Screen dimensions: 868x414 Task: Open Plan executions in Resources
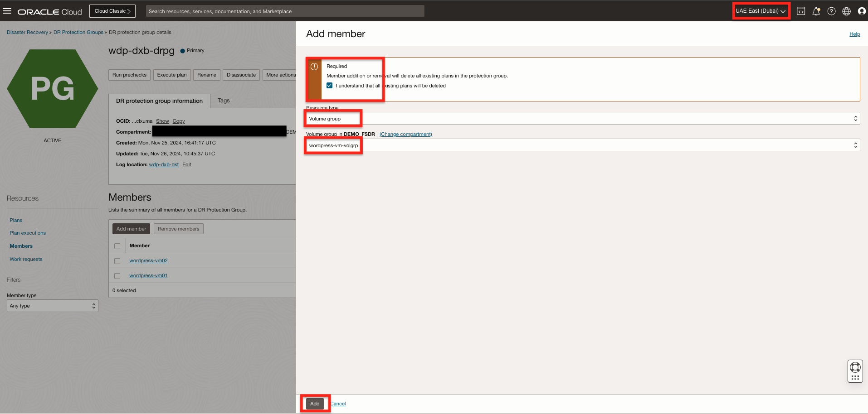coord(28,233)
